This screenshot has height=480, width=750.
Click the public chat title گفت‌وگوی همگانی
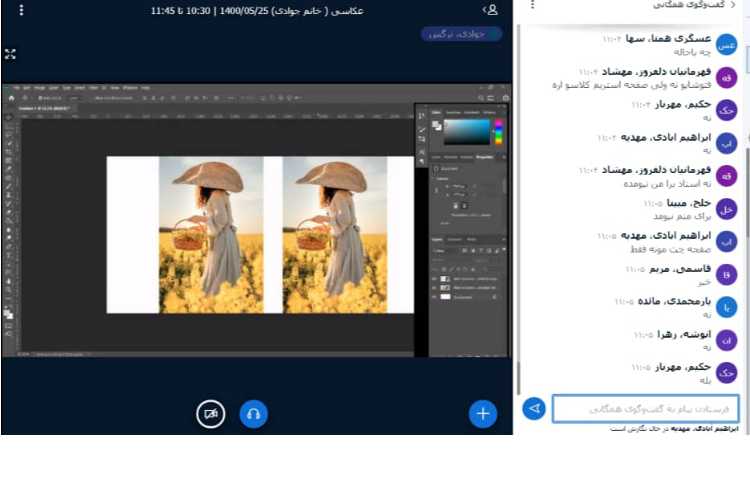pyautogui.click(x=690, y=5)
